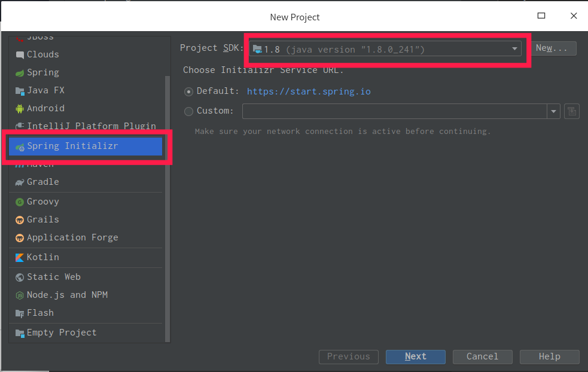Click the Next button
The image size is (588, 372).
tap(415, 356)
